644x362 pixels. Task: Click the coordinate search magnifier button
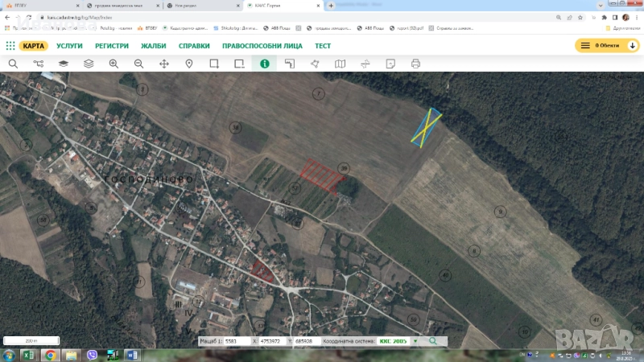[433, 341]
